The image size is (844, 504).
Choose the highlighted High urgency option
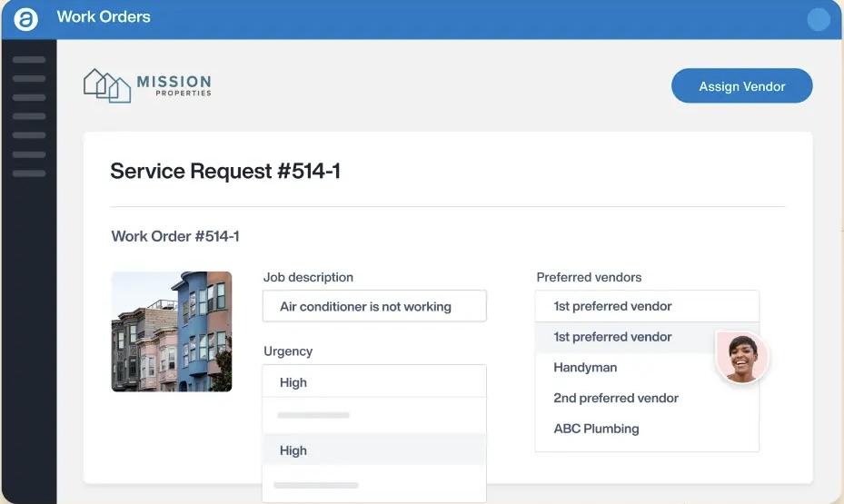tap(373, 450)
